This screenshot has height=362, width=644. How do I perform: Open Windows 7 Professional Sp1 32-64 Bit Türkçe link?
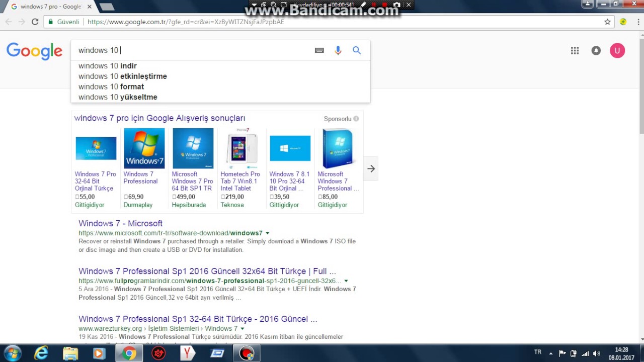pos(198,319)
